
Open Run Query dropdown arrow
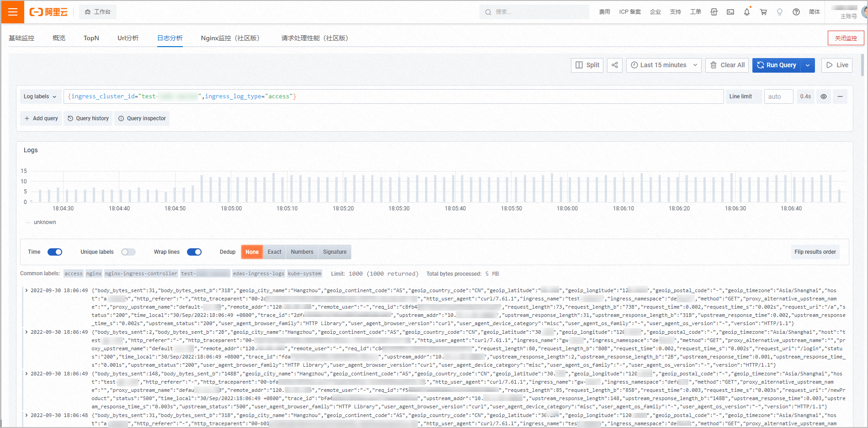pos(808,65)
